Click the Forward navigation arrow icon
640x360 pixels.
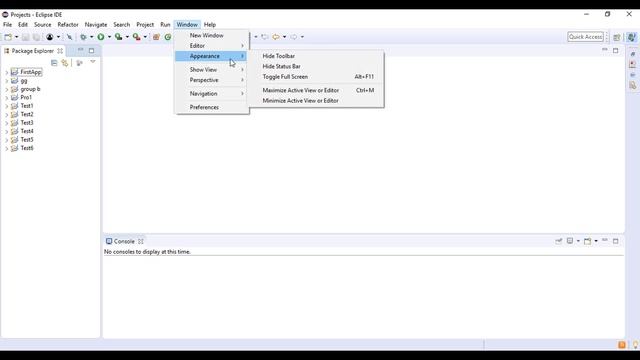click(x=294, y=37)
